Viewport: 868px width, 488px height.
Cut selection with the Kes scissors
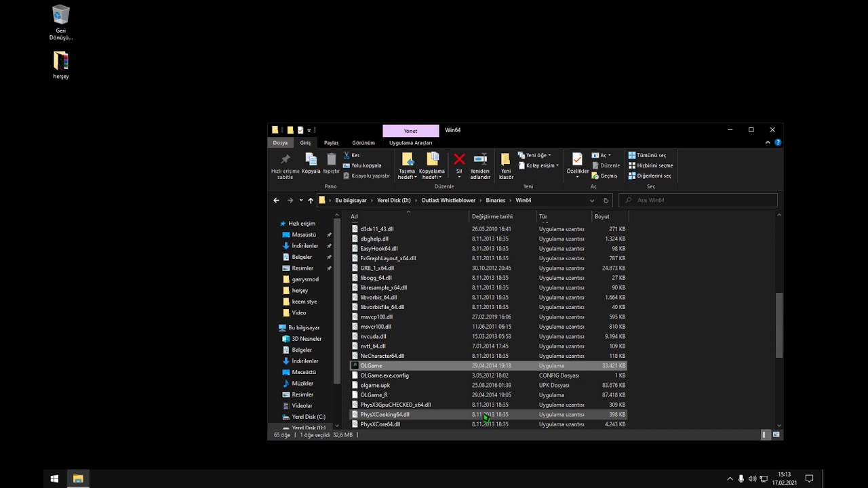[351, 155]
